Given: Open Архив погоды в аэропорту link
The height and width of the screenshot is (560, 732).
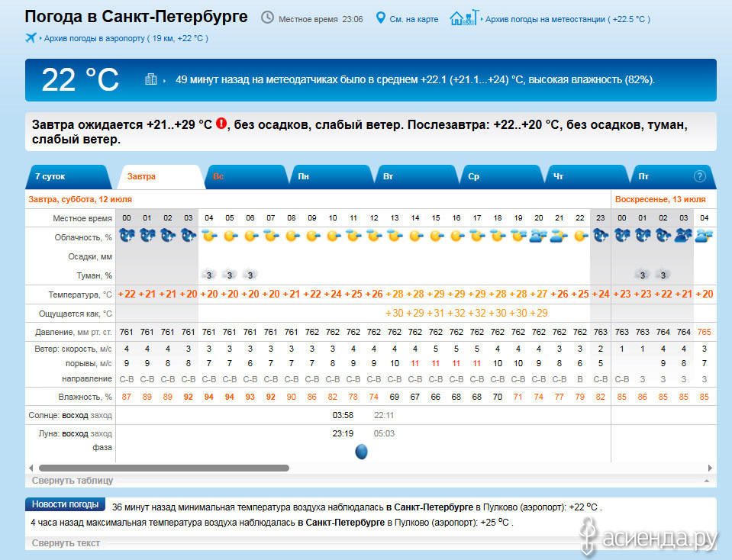Looking at the screenshot, I should (x=126, y=38).
